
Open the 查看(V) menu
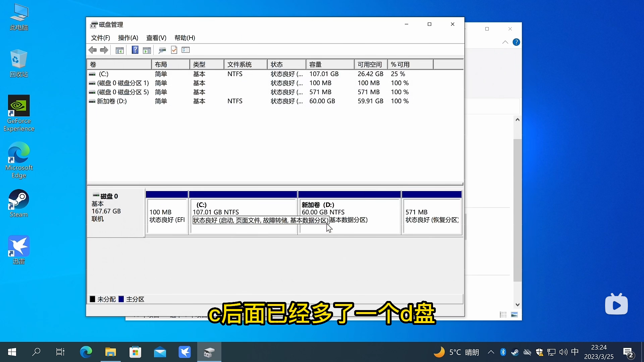[x=156, y=38]
